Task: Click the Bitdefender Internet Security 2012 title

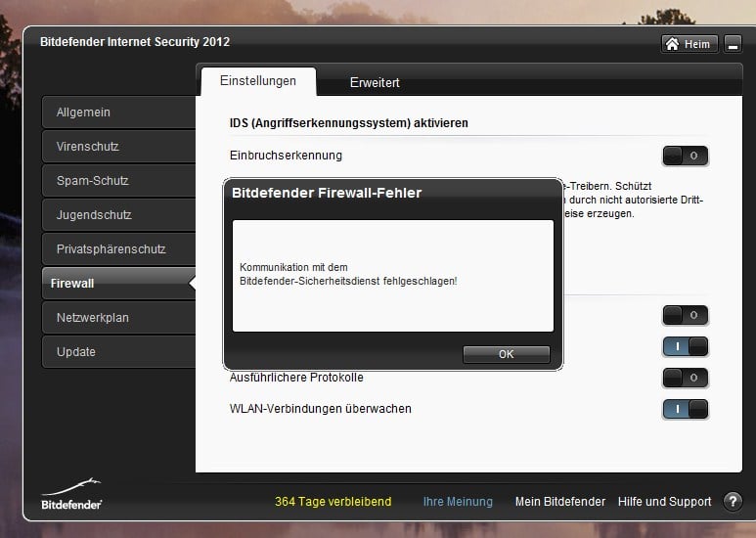Action: (x=135, y=42)
